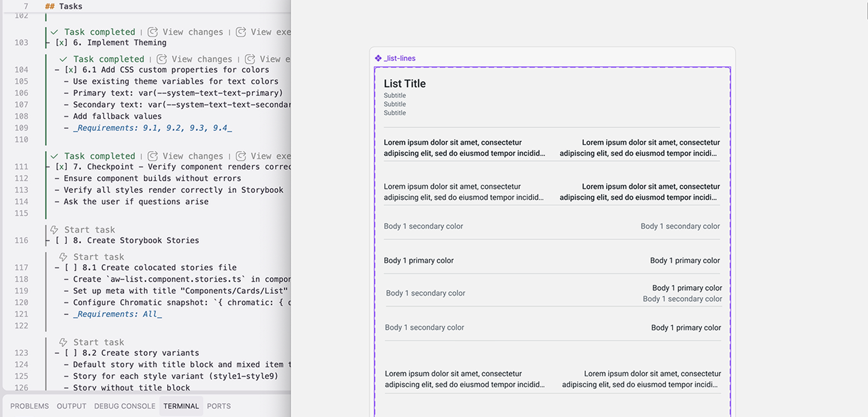Click the green checkmark beside task 7's completion
The height and width of the screenshot is (417, 868).
54,156
